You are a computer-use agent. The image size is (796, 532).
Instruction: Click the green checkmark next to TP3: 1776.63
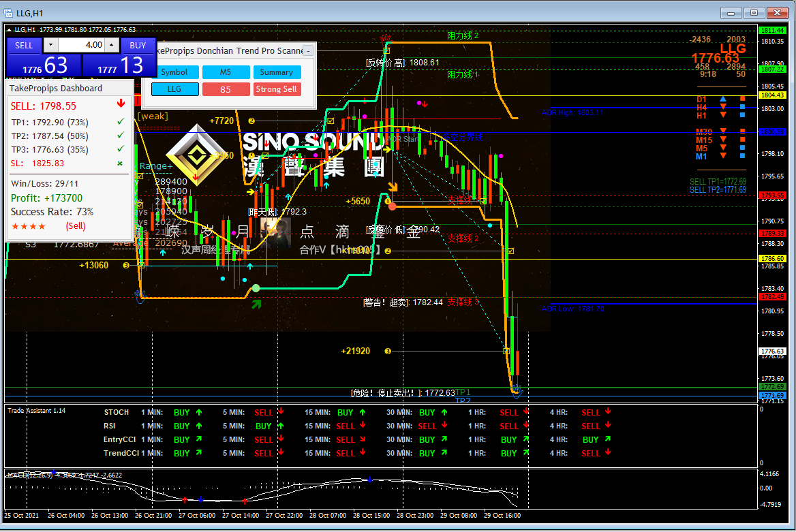pos(121,149)
